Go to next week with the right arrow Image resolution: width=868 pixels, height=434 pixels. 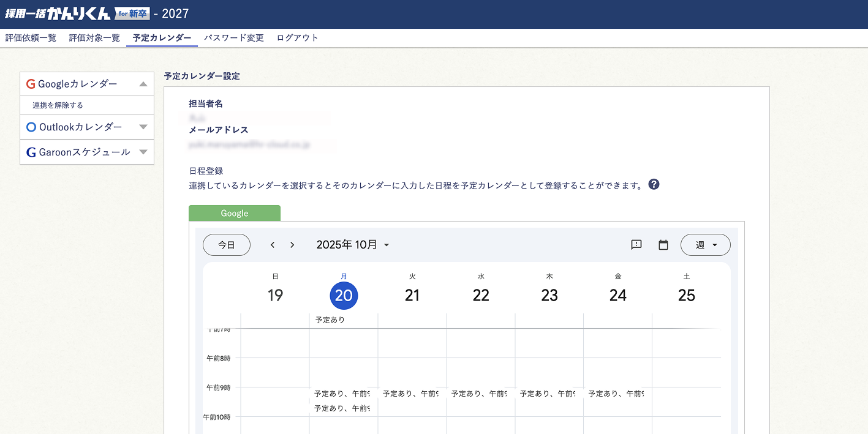pyautogui.click(x=292, y=244)
